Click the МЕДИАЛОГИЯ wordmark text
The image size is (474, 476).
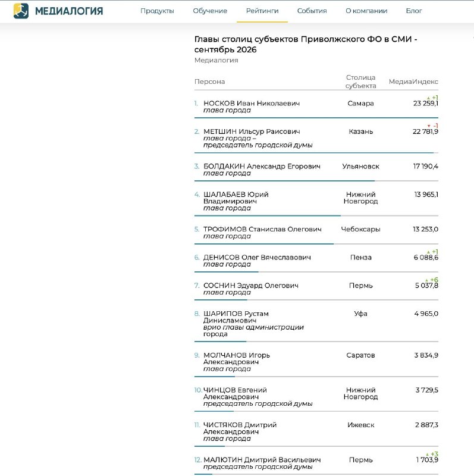click(69, 11)
